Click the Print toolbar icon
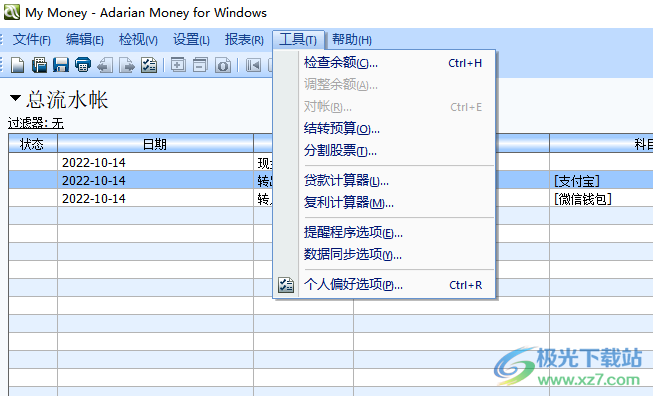This screenshot has height=396, width=653. pyautogui.click(x=82, y=65)
